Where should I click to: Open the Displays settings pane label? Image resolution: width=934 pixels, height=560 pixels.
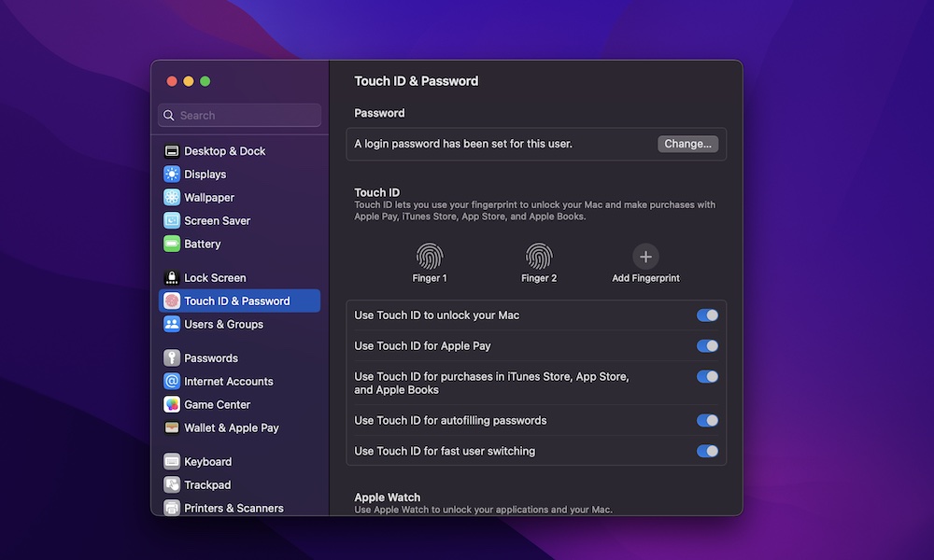click(205, 175)
